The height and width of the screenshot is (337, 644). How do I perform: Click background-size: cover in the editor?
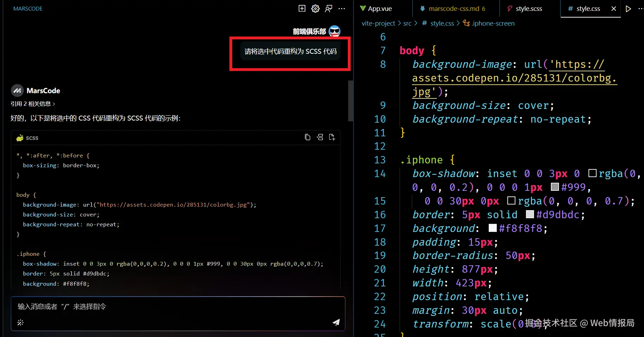pyautogui.click(x=483, y=105)
